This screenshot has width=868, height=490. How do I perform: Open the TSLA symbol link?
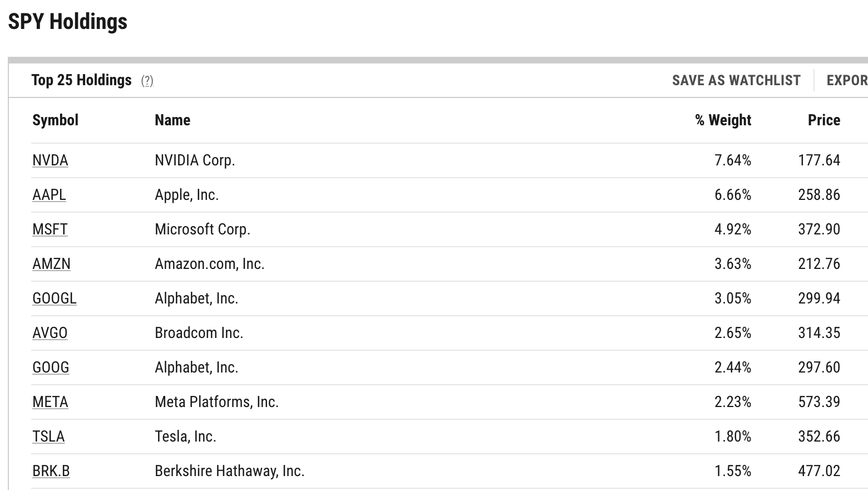(48, 437)
